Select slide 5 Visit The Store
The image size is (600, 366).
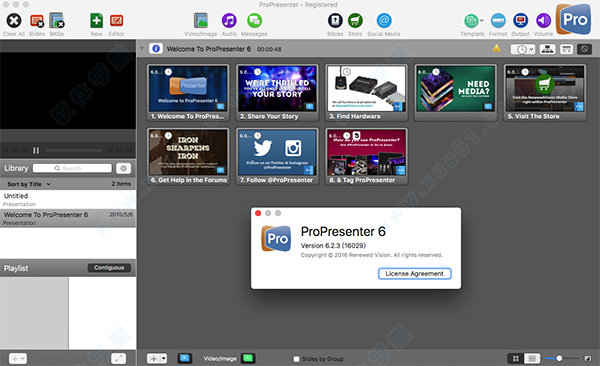click(545, 93)
